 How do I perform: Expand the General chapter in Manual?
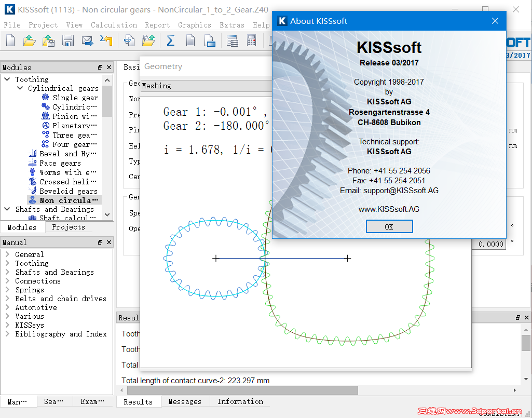pos(7,254)
